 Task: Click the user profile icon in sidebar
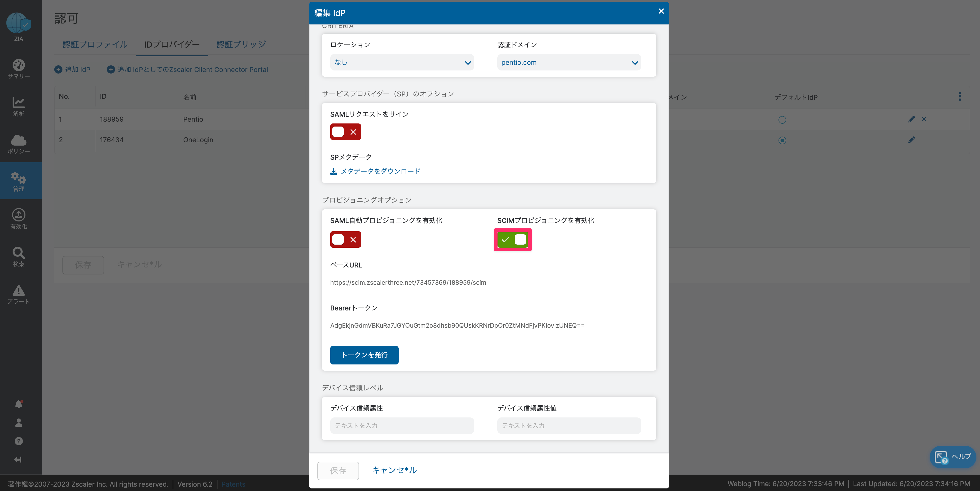[19, 423]
